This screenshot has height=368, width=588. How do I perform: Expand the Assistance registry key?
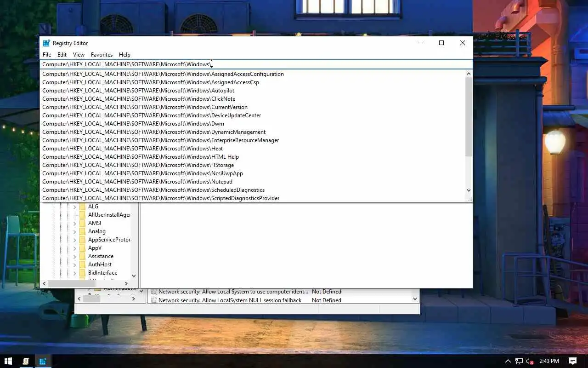pos(74,256)
